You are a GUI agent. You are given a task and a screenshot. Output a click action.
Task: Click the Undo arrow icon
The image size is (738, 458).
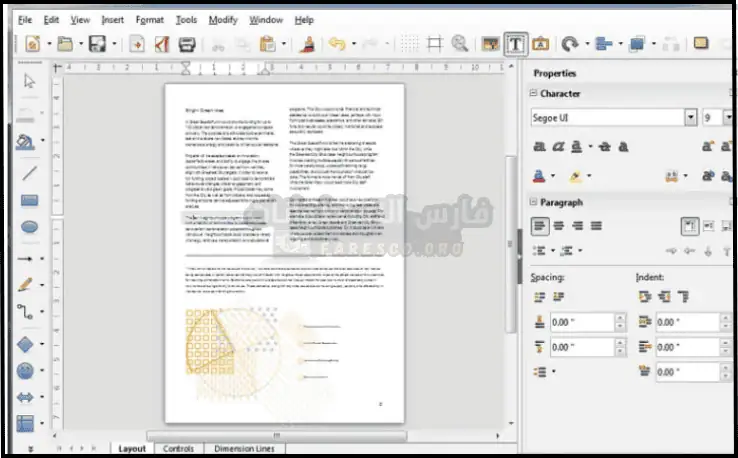[337, 44]
